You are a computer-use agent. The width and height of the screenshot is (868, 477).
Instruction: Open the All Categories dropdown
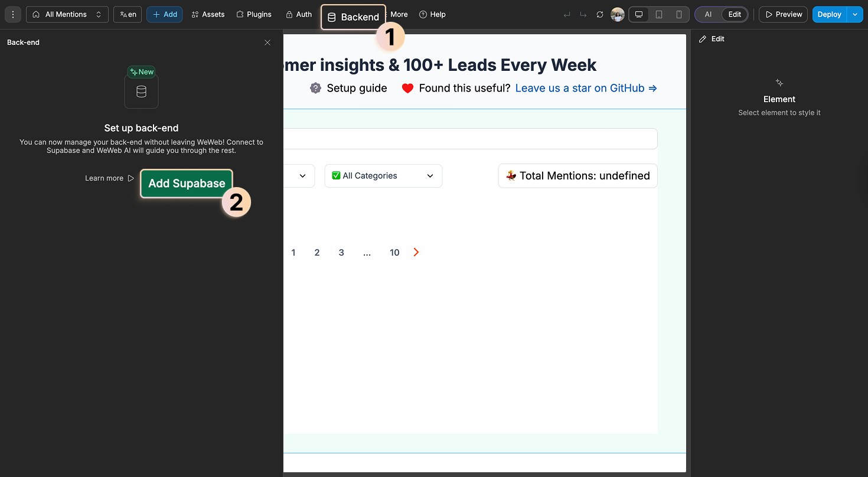tap(383, 175)
